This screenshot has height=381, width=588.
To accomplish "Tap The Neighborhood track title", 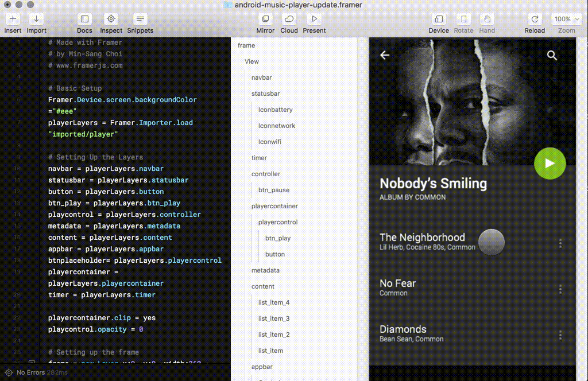I will (422, 238).
